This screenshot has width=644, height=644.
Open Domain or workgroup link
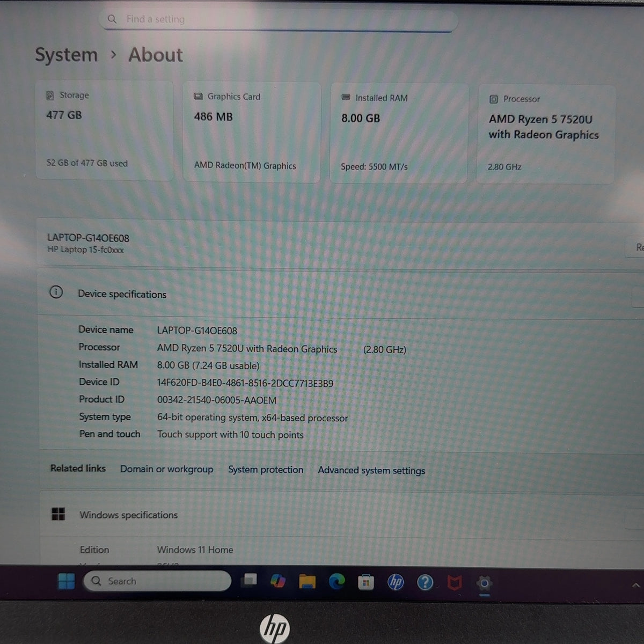tap(166, 469)
